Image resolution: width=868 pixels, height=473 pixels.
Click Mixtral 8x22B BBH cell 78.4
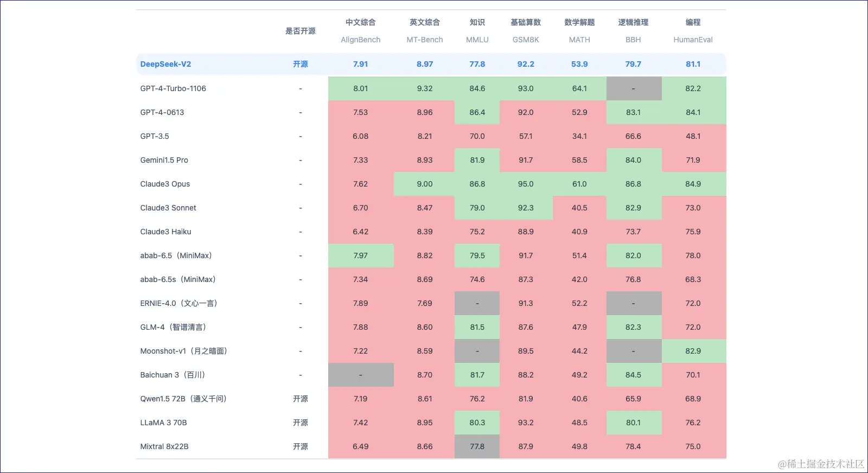634,446
